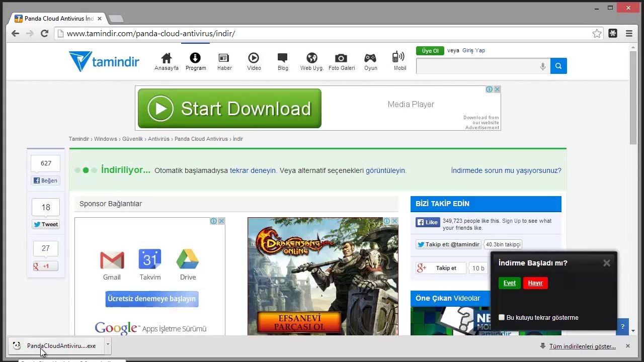Select the Panda Cloud Antivirus browser tab
Image resolution: width=644 pixels, height=362 pixels.
point(58,19)
